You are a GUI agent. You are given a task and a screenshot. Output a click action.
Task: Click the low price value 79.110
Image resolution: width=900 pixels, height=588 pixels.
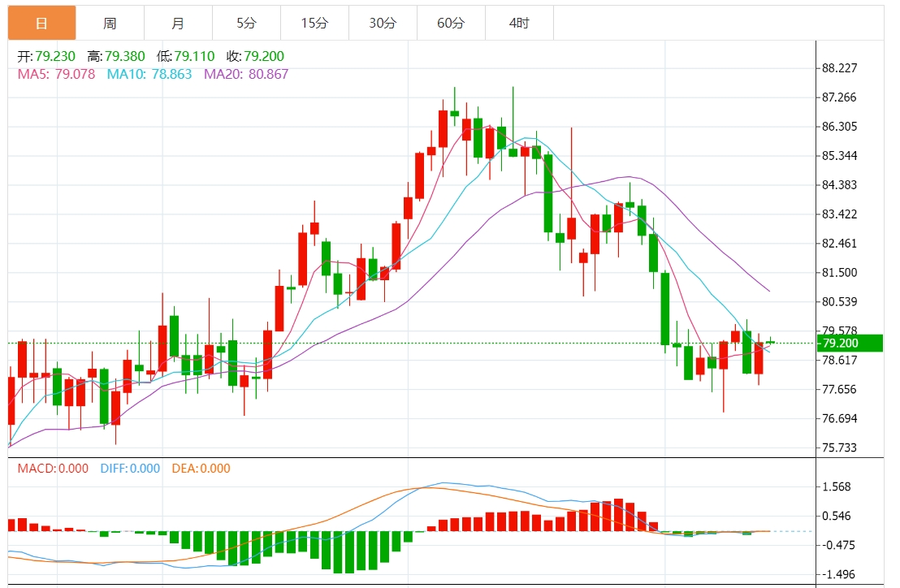[195, 56]
